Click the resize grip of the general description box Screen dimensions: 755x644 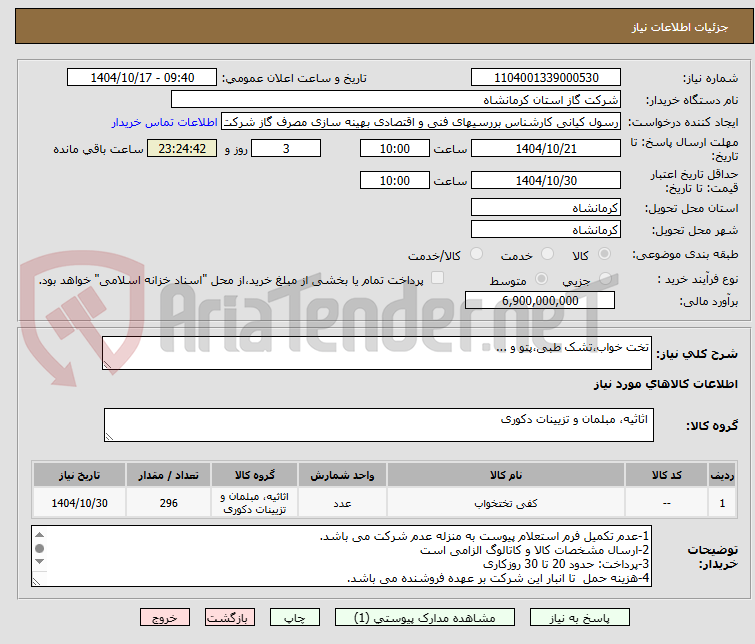107,365
